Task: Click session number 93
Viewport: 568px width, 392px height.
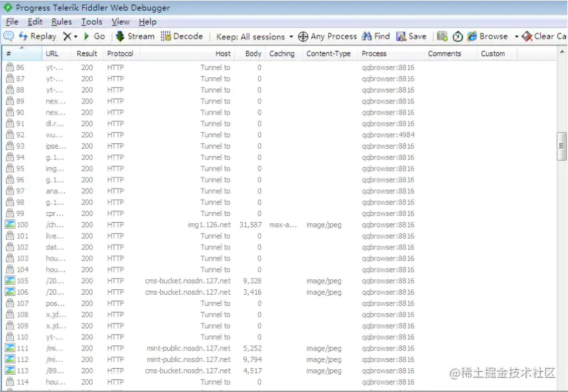Action: click(20, 146)
